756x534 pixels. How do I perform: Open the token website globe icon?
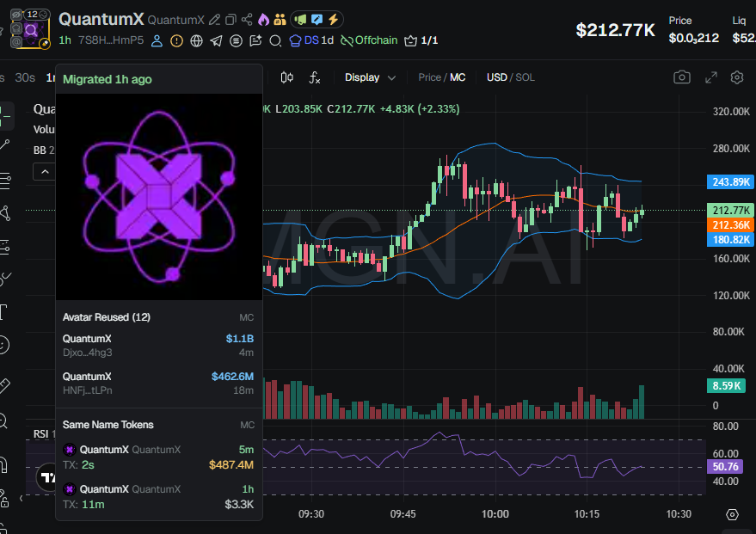(196, 40)
